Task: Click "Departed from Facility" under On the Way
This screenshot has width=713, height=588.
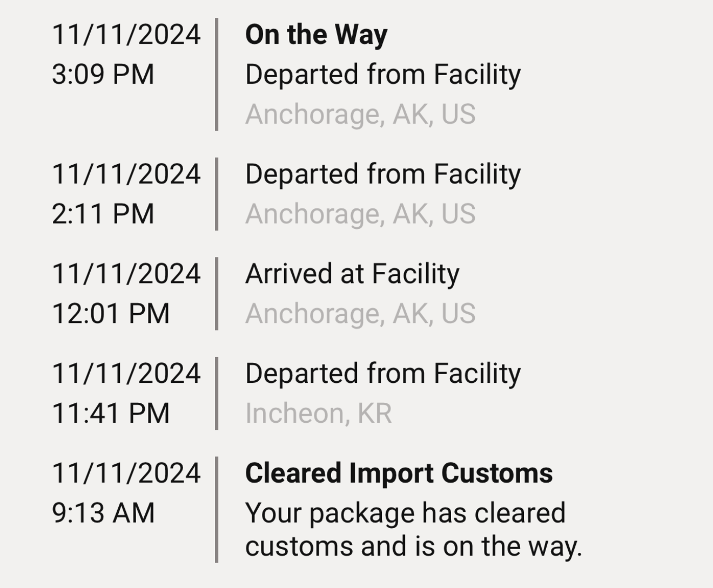Action: 382,75
